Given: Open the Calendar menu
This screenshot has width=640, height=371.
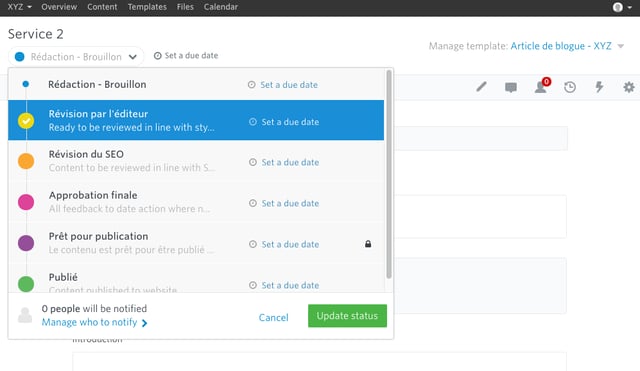Looking at the screenshot, I should (220, 7).
